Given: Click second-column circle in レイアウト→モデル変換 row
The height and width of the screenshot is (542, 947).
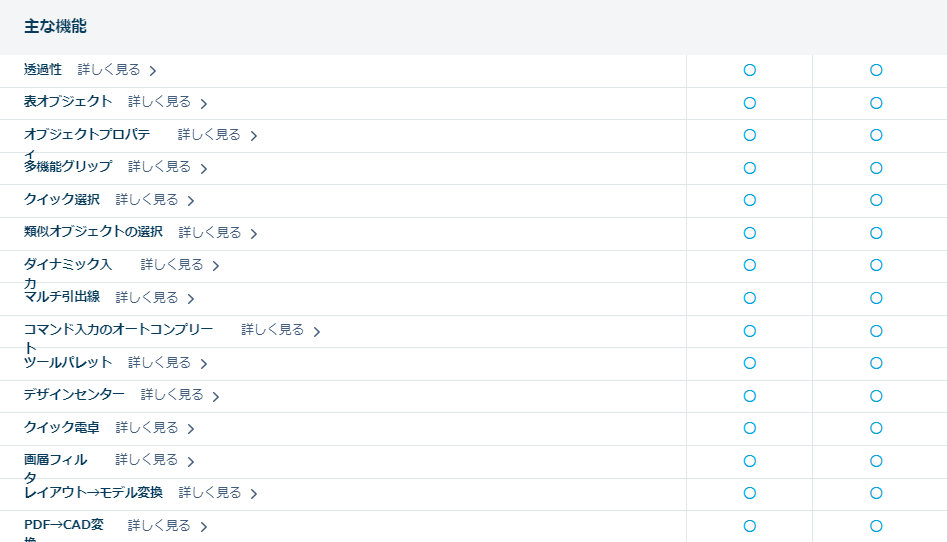Looking at the screenshot, I should tap(876, 493).
